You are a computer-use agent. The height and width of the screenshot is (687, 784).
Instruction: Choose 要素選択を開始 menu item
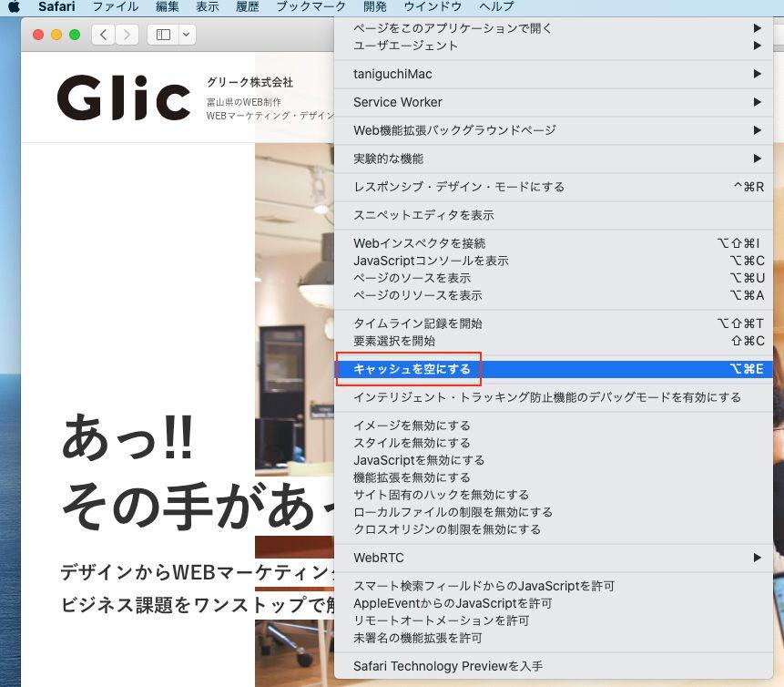click(x=393, y=341)
